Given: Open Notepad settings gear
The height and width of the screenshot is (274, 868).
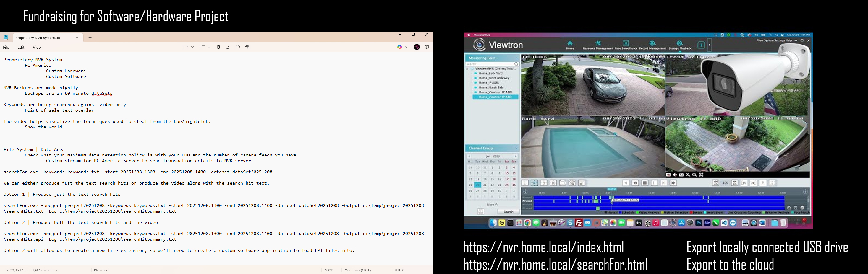Looking at the screenshot, I should (x=427, y=47).
